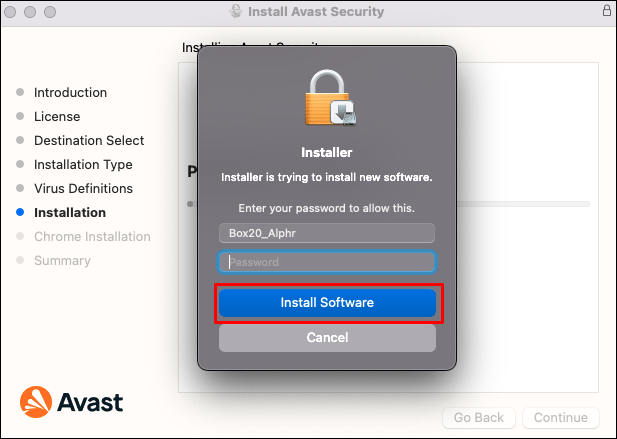Select the License step in sidebar
This screenshot has width=617, height=439.
click(x=57, y=117)
